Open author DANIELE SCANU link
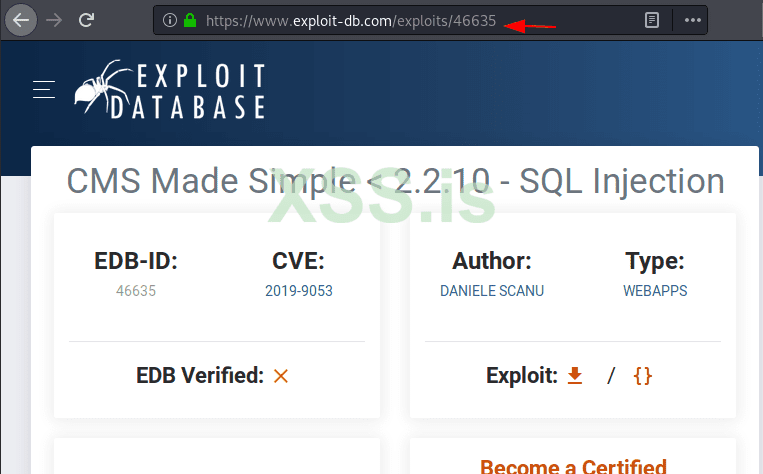This screenshot has height=474, width=763. (492, 291)
